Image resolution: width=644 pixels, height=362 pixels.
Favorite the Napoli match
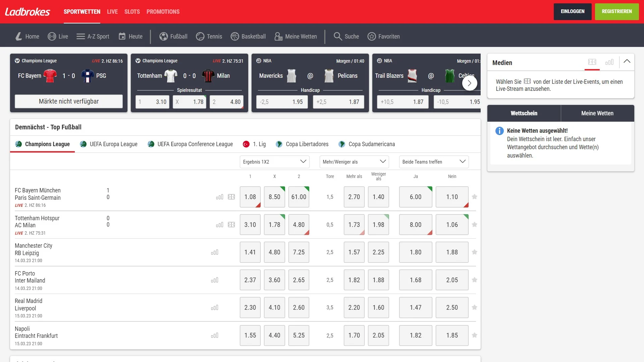(x=474, y=335)
